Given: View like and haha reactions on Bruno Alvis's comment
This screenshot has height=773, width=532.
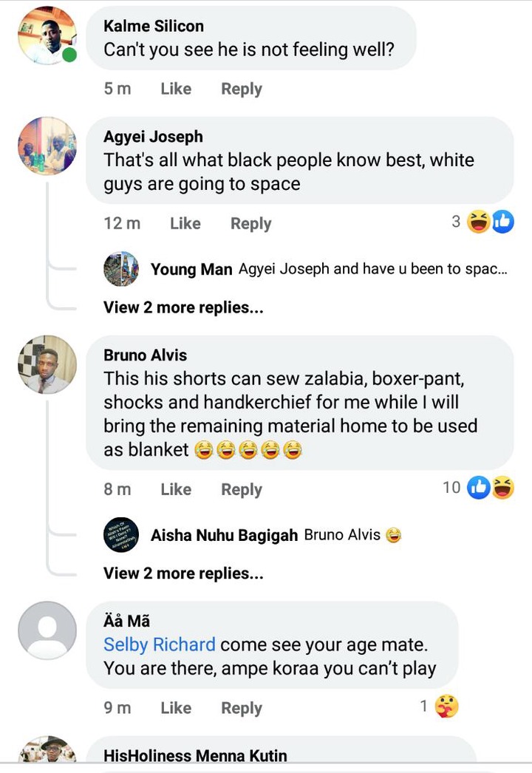Looking at the screenshot, I should [x=478, y=488].
